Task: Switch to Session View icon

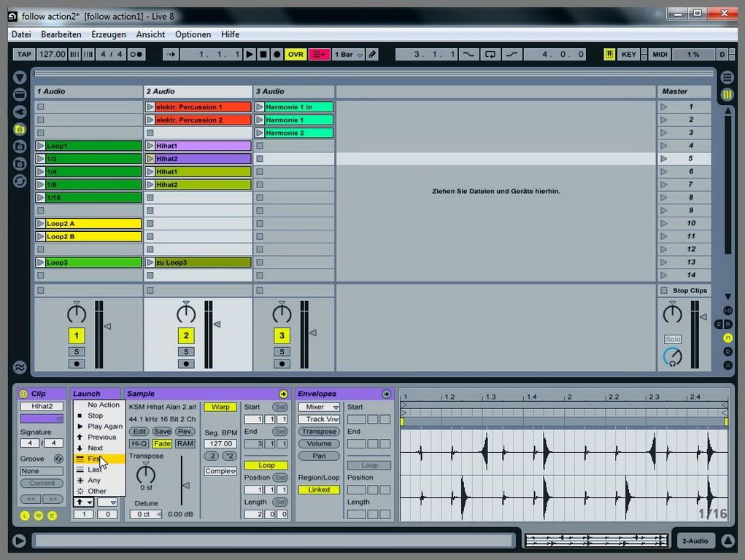Action: pyautogui.click(x=727, y=95)
